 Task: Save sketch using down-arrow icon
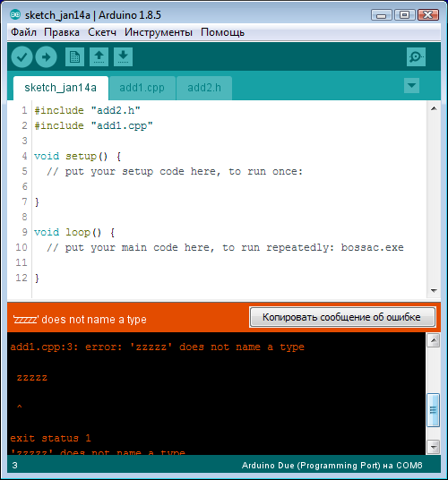(123, 57)
